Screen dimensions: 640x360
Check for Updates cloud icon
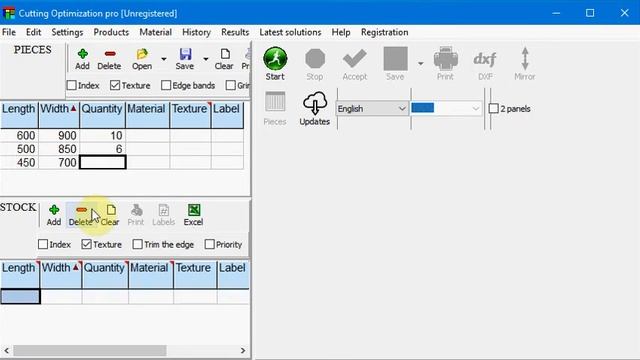pyautogui.click(x=314, y=109)
